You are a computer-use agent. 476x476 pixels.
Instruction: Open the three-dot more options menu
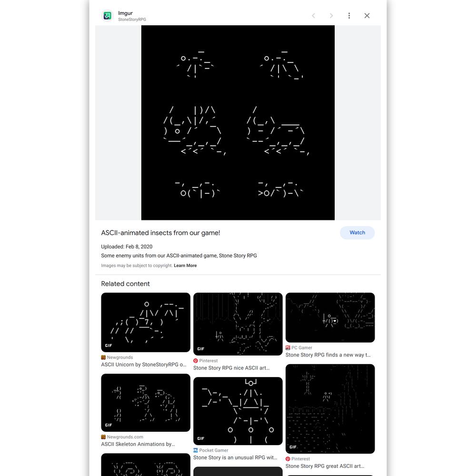click(349, 16)
